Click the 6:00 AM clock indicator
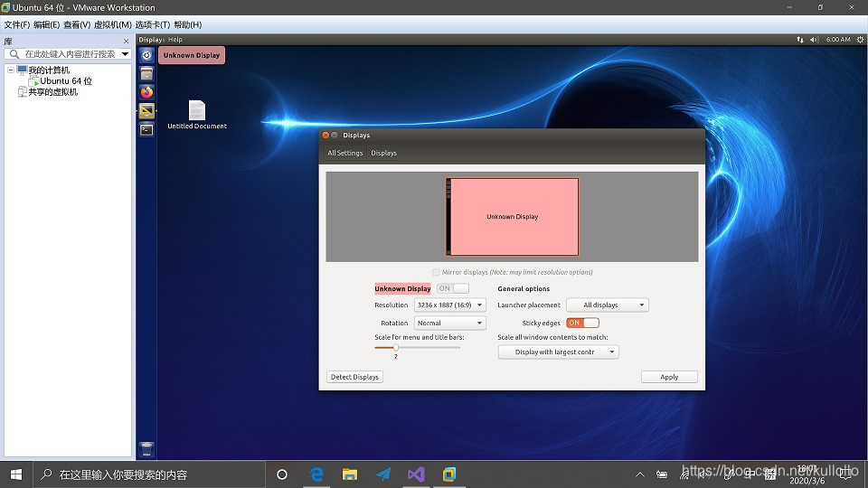Image resolution: width=868 pixels, height=488 pixels. [x=838, y=40]
